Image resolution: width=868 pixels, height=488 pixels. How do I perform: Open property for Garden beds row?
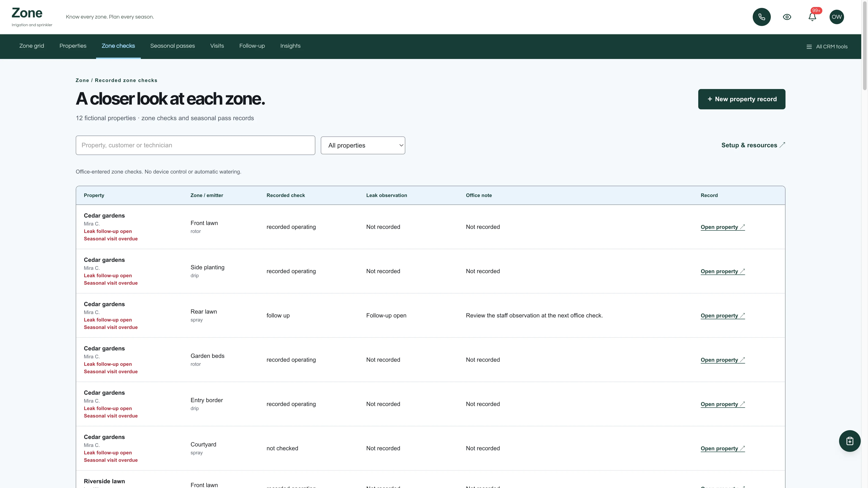(x=722, y=360)
